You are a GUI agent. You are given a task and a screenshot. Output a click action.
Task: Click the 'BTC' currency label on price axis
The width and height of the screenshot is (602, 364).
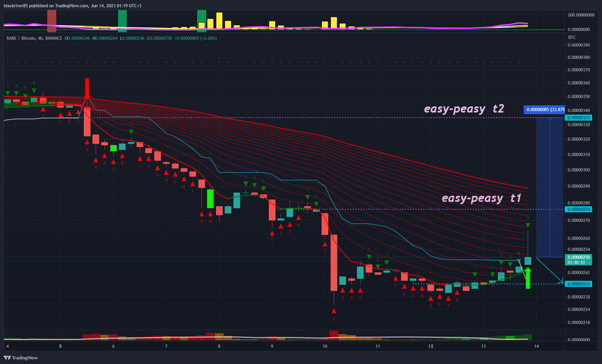click(x=572, y=37)
